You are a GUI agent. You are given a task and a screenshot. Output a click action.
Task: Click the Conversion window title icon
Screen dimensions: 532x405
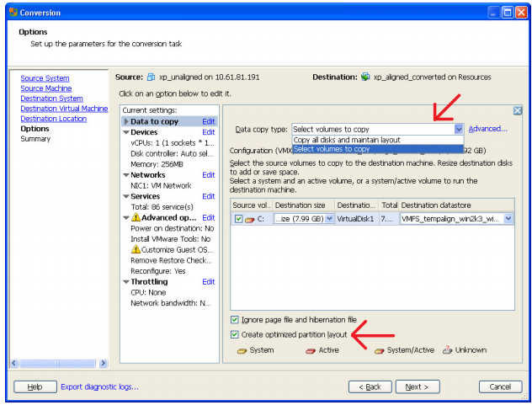coord(13,13)
